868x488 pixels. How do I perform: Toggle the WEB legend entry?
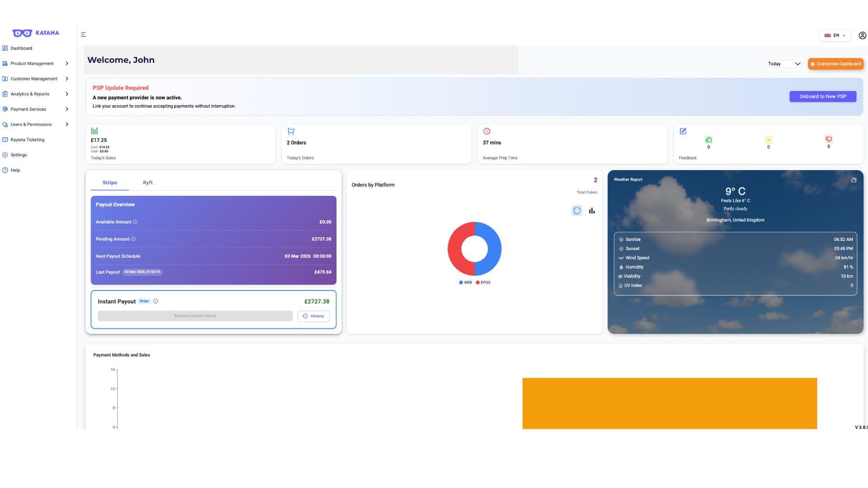[x=465, y=283]
